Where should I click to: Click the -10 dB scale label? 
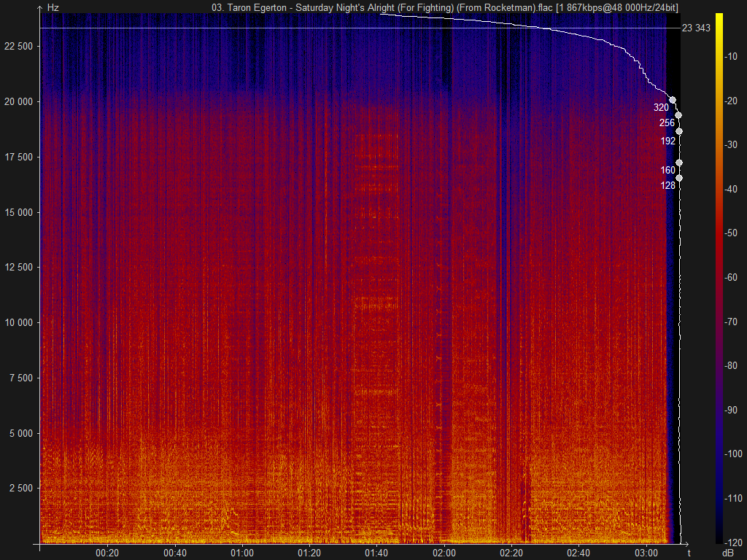point(731,57)
